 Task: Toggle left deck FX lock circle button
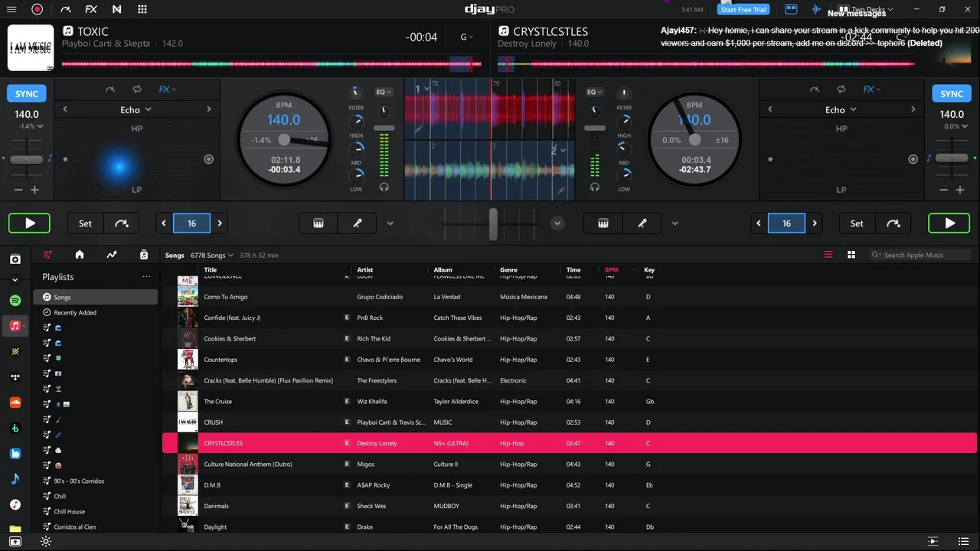(x=208, y=159)
